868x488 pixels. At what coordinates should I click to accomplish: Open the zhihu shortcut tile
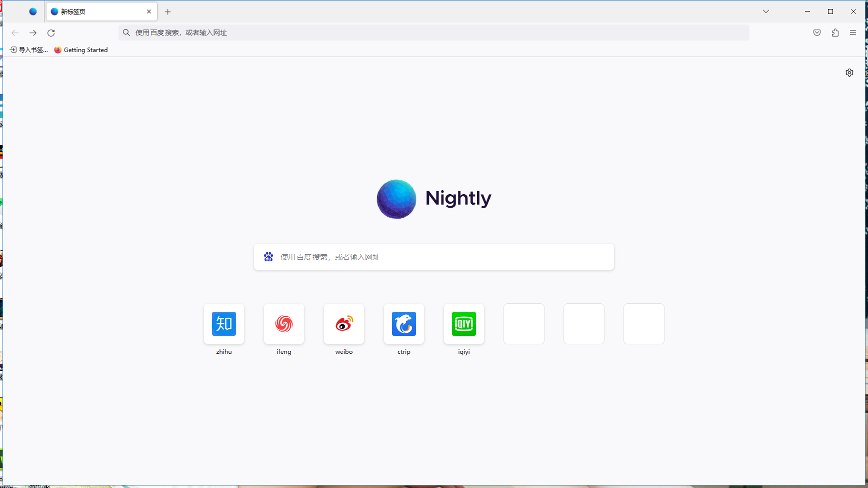pyautogui.click(x=224, y=324)
